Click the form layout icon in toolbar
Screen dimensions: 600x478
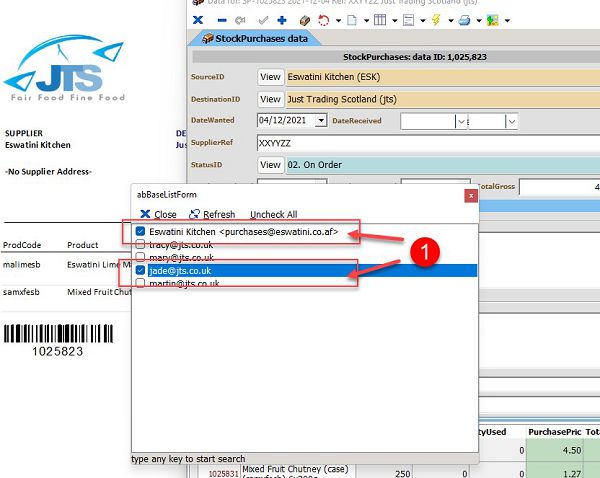pos(408,20)
